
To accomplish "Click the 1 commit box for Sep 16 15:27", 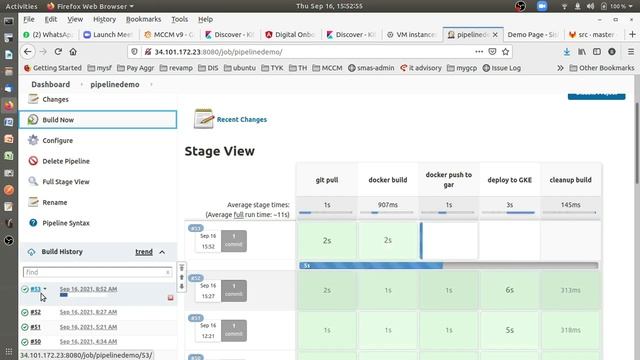I will coord(233,291).
